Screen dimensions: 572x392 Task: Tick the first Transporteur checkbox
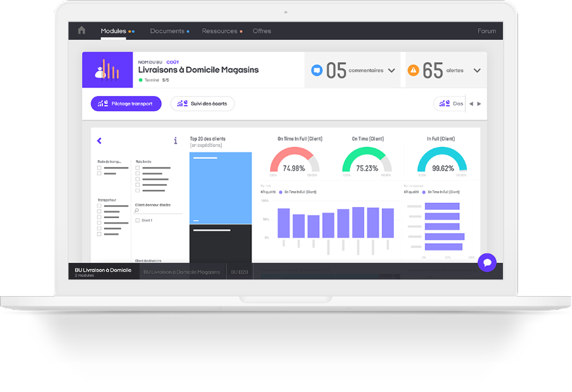[x=99, y=206]
